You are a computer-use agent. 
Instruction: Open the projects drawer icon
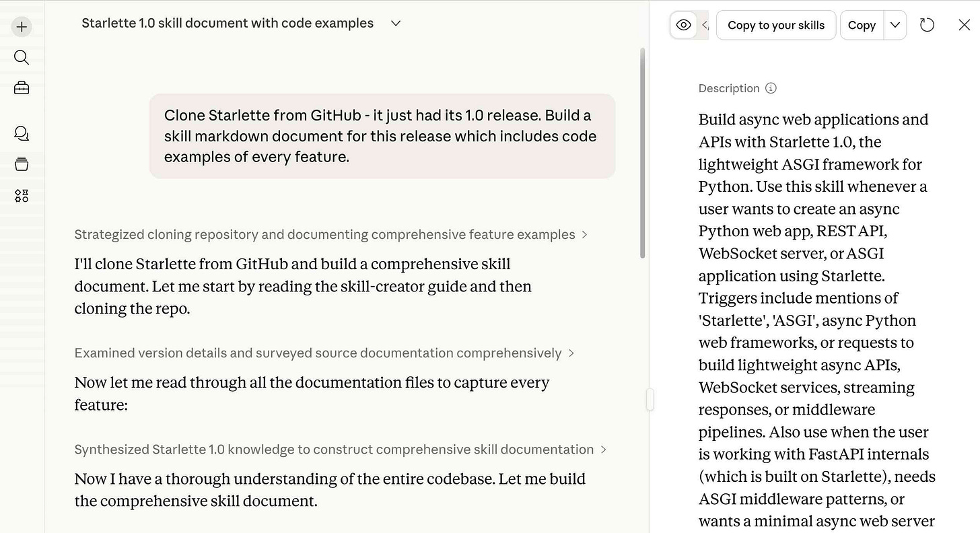click(22, 164)
